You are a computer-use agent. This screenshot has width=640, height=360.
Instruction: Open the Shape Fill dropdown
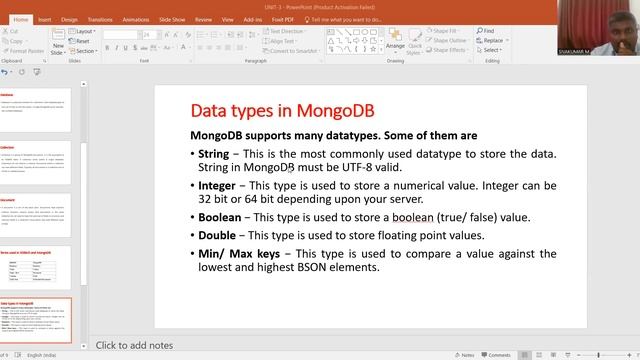point(443,31)
